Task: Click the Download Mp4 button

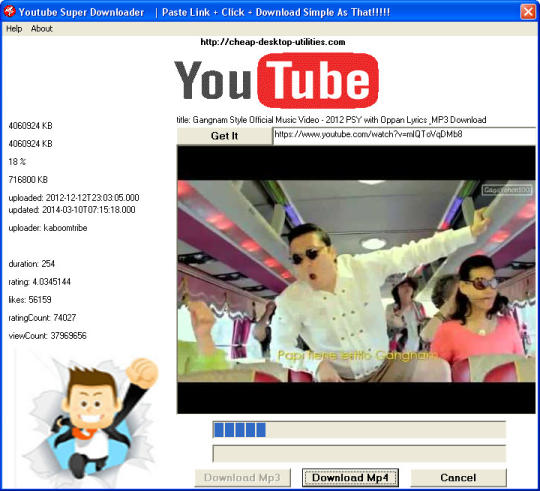Action: (x=350, y=478)
